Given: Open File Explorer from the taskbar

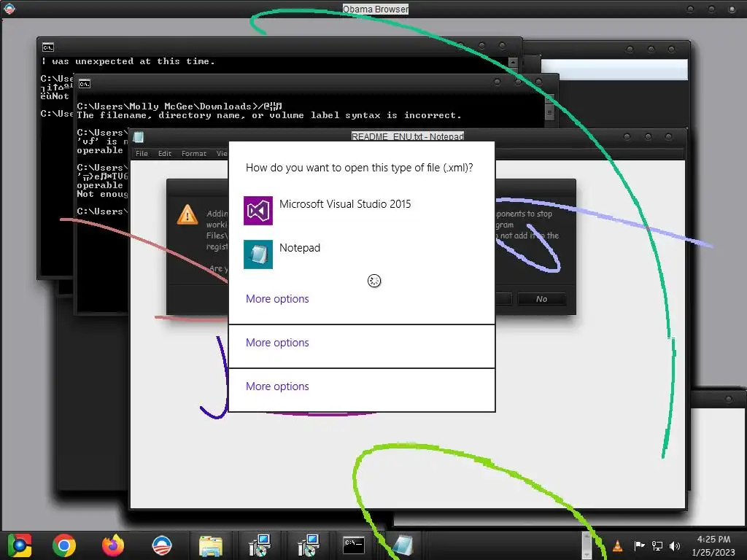Looking at the screenshot, I should [211, 545].
